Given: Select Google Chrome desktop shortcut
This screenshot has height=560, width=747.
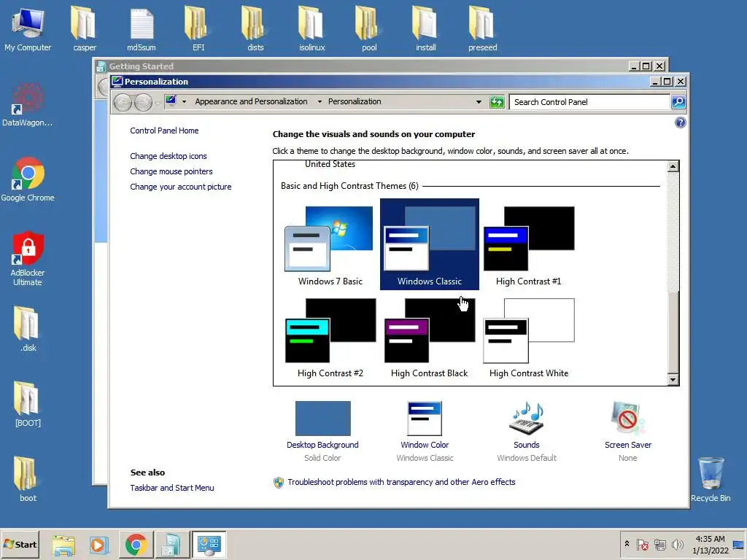Looking at the screenshot, I should (x=28, y=179).
